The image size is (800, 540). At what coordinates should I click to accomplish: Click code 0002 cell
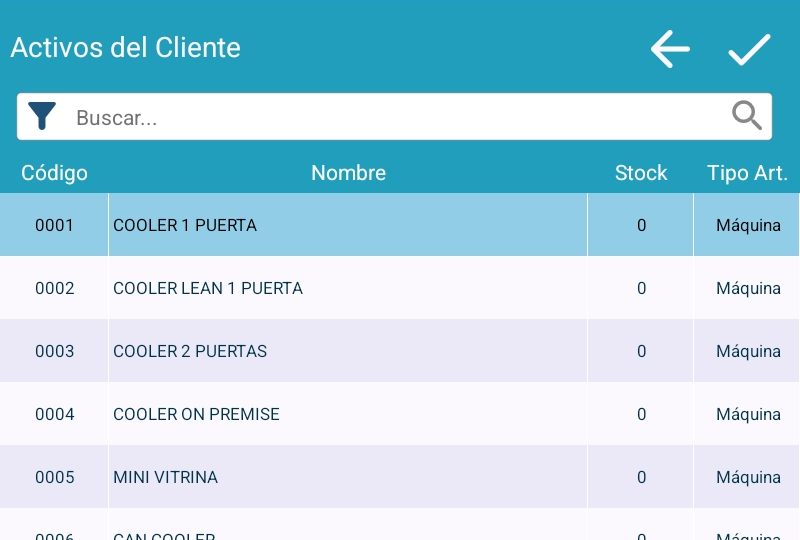point(55,289)
